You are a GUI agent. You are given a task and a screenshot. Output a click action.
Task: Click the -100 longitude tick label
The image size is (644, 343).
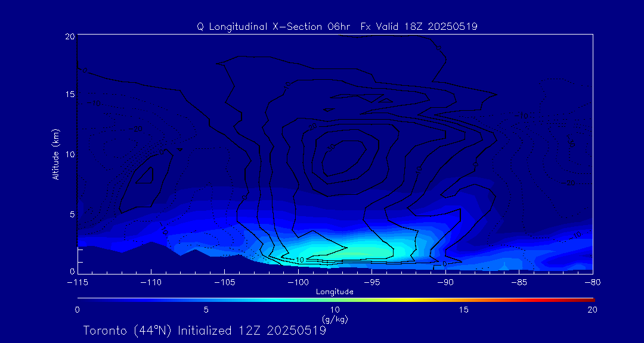[298, 283]
